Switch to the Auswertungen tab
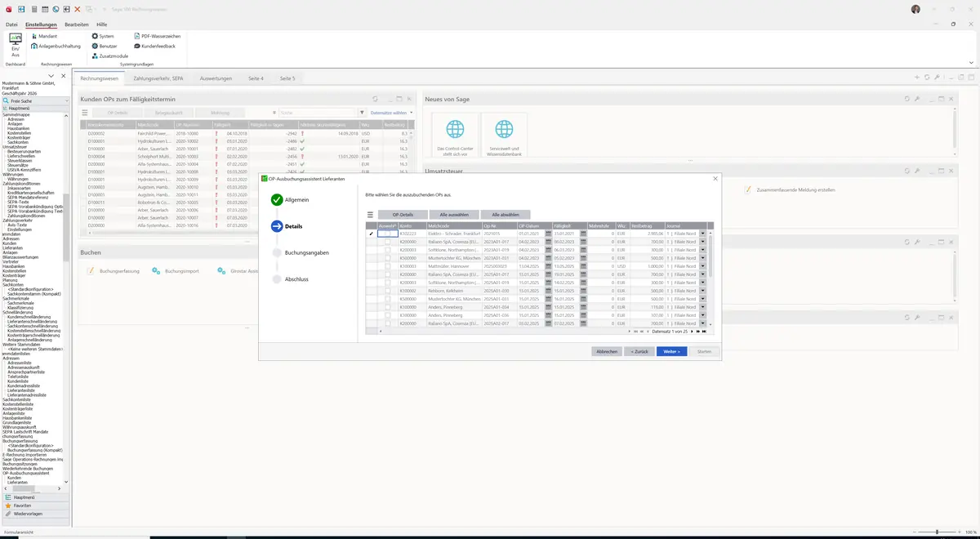This screenshot has height=539, width=980. 216,78
